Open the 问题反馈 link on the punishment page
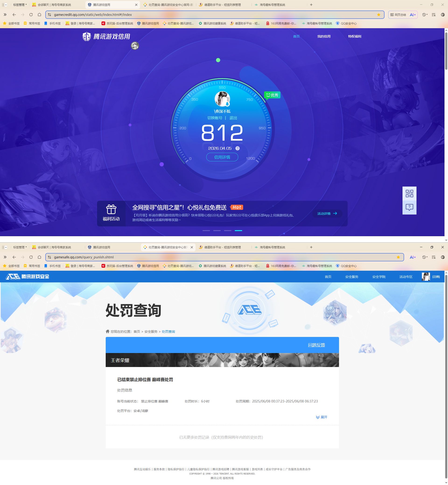 (x=317, y=345)
